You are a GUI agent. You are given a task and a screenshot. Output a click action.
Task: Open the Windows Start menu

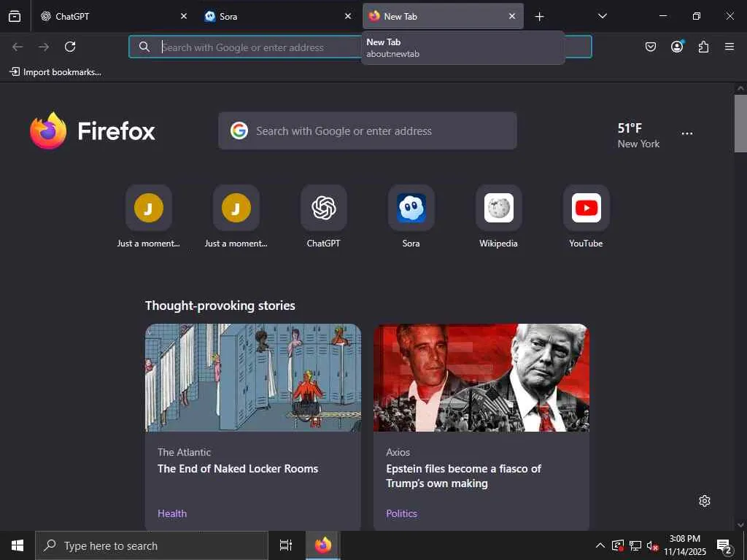click(18, 545)
